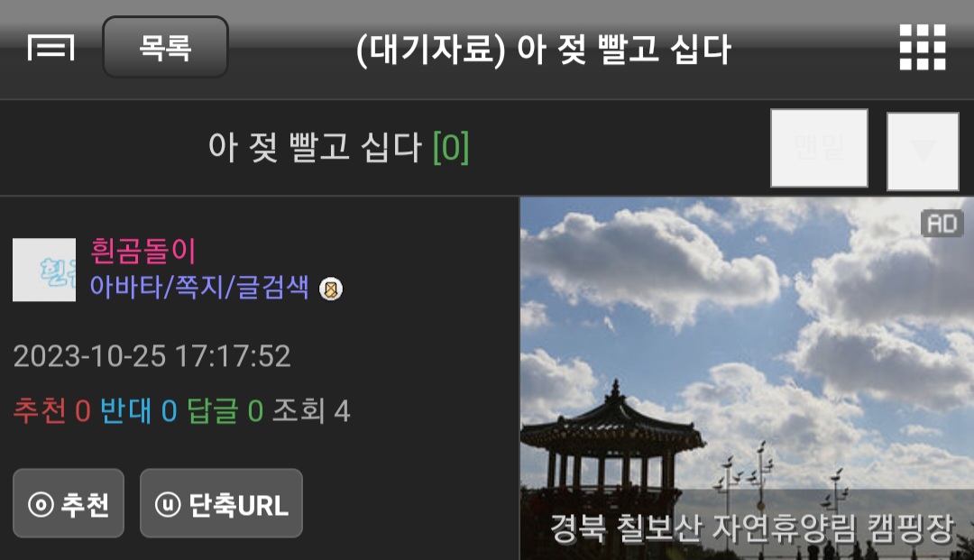This screenshot has width=974, height=560.
Task: Open the 흰곰돌이 avatar image
Action: (x=44, y=270)
